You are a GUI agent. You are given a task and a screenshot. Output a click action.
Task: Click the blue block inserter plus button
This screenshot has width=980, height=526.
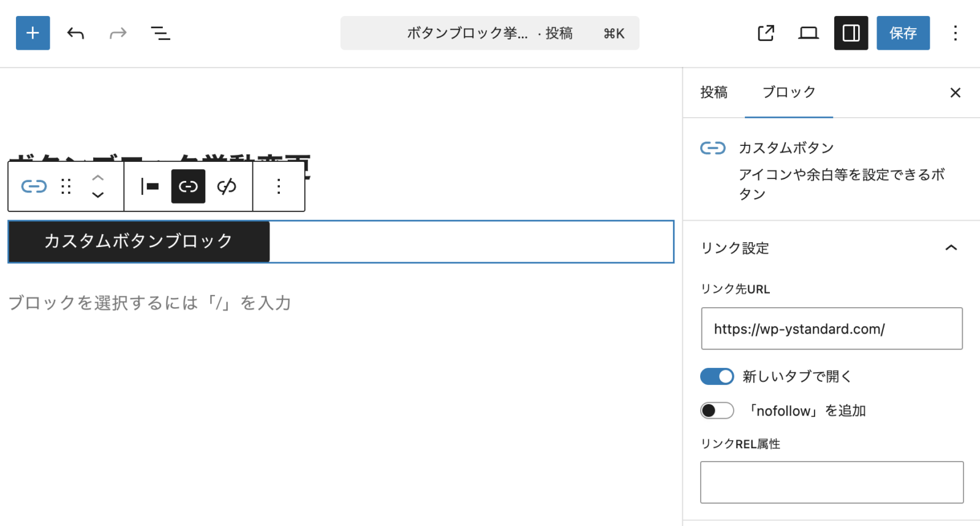pos(32,33)
